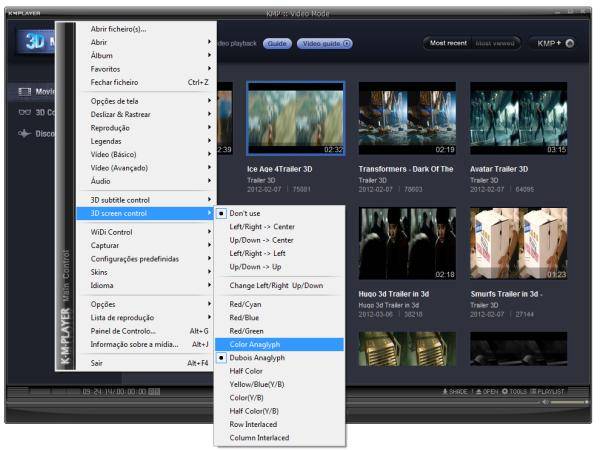Open Painel de Controlo... entry
This screenshot has height=450, width=600.
tap(147, 331)
